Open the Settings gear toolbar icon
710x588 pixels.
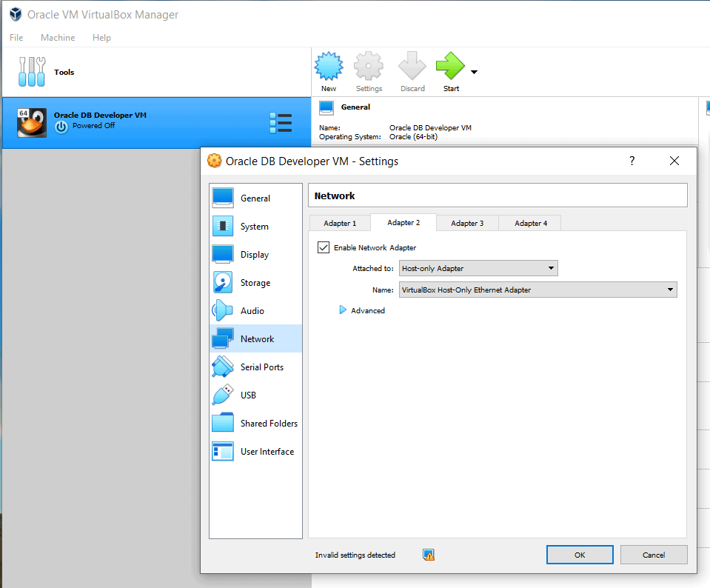pos(369,66)
